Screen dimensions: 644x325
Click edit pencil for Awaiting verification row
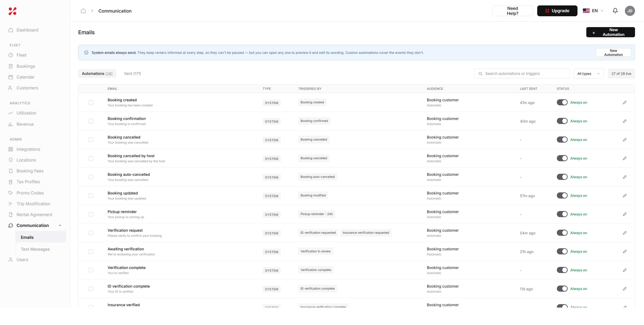click(625, 251)
